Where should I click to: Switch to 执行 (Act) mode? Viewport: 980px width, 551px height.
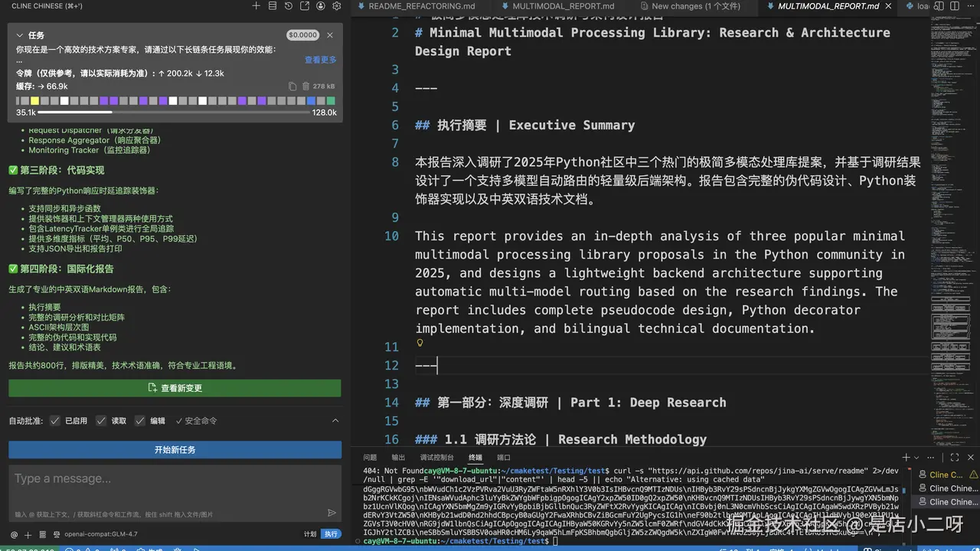(x=330, y=534)
